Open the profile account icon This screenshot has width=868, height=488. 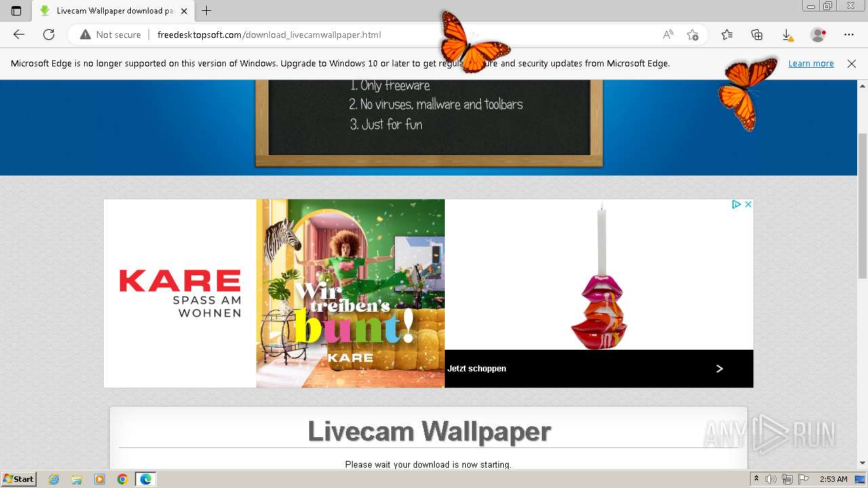pyautogui.click(x=818, y=35)
